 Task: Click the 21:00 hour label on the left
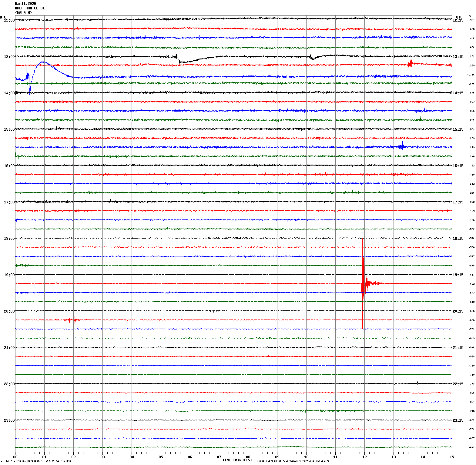[9, 348]
